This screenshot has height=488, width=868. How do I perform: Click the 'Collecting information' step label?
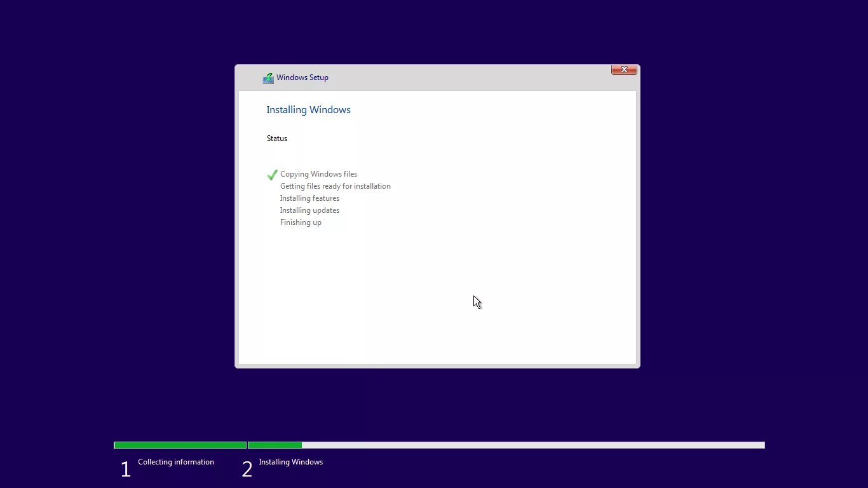point(176,462)
